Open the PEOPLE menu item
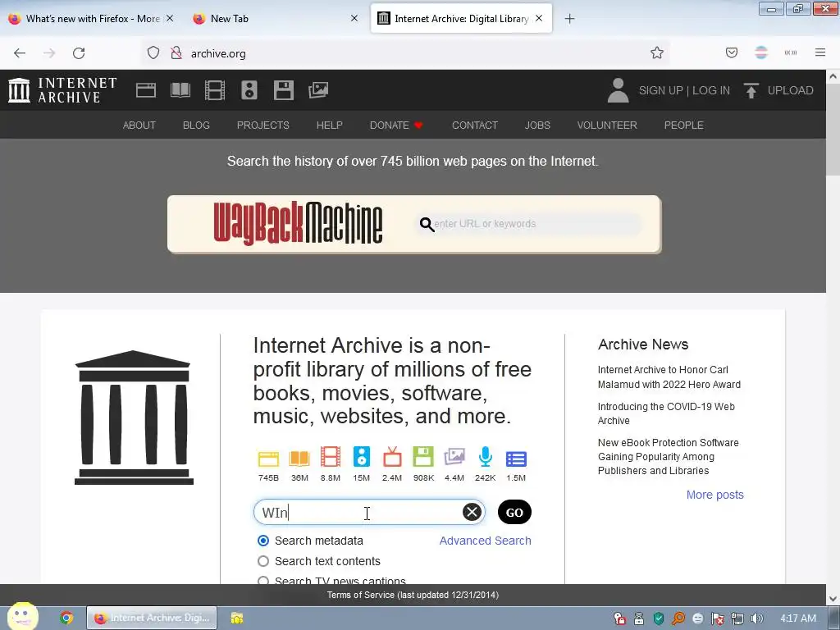This screenshot has width=840, height=630. coord(683,125)
